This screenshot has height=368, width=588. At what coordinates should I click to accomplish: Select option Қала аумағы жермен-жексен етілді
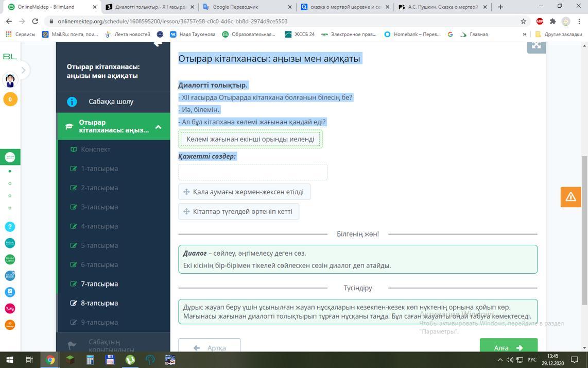(245, 192)
